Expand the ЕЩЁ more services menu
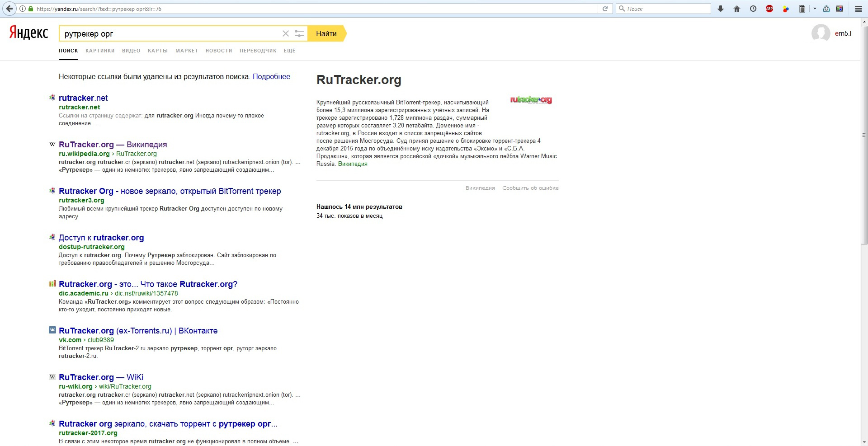Viewport: 868px width, 446px height. coord(289,51)
